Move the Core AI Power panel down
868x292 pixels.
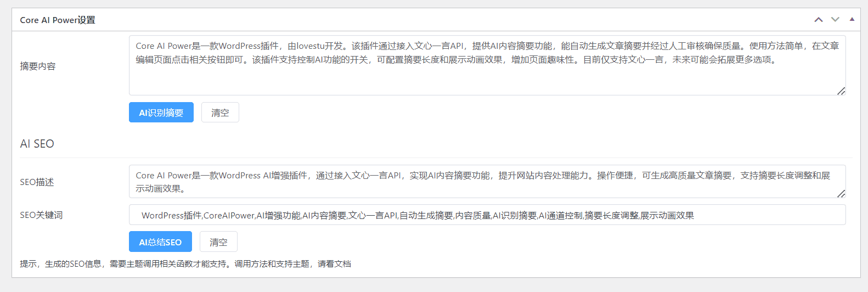click(x=835, y=20)
